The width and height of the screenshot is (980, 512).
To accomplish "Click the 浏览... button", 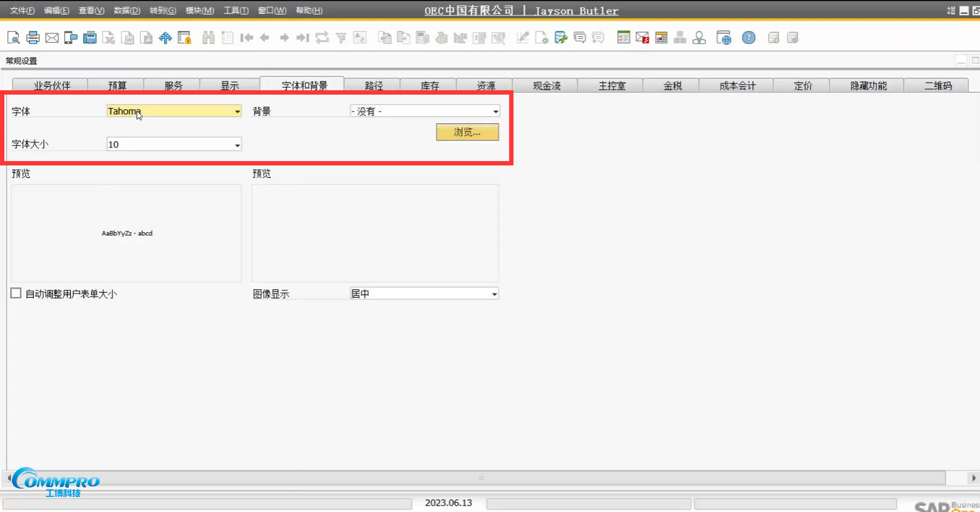I will tap(466, 132).
